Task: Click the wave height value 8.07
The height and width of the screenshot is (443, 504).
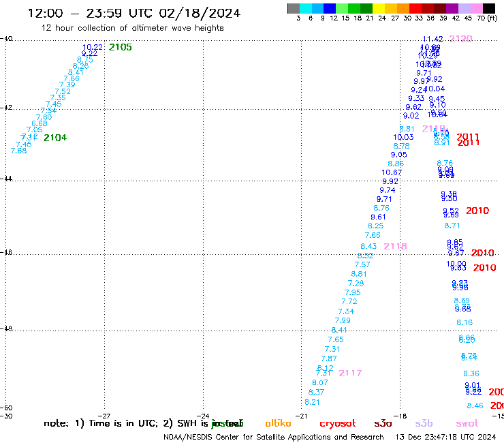Action: (320, 383)
